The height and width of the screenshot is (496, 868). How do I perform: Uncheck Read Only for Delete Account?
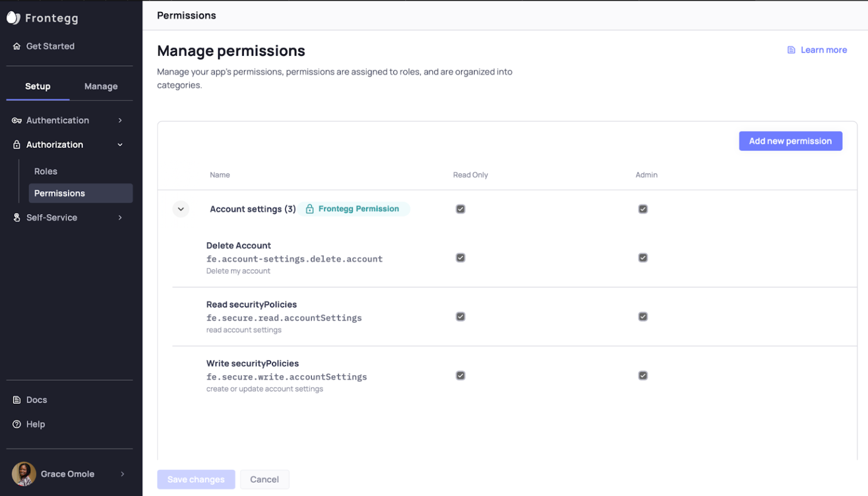(x=461, y=258)
